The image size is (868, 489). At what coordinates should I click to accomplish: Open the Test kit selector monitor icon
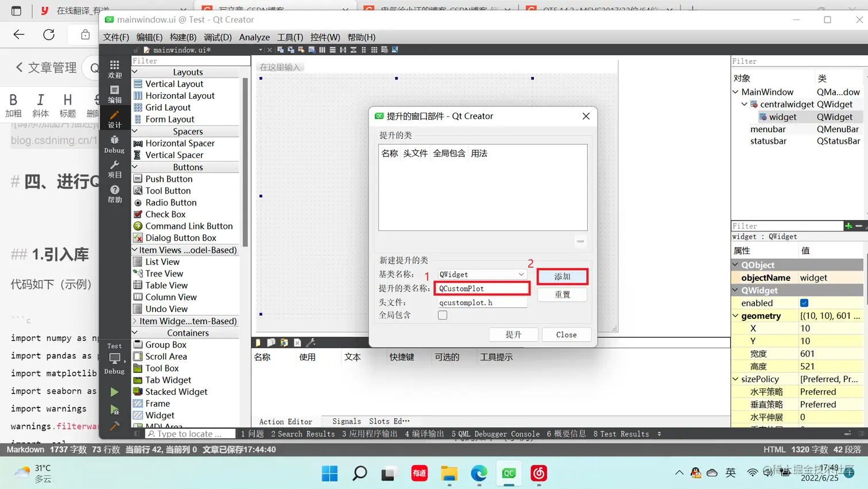[x=115, y=359]
